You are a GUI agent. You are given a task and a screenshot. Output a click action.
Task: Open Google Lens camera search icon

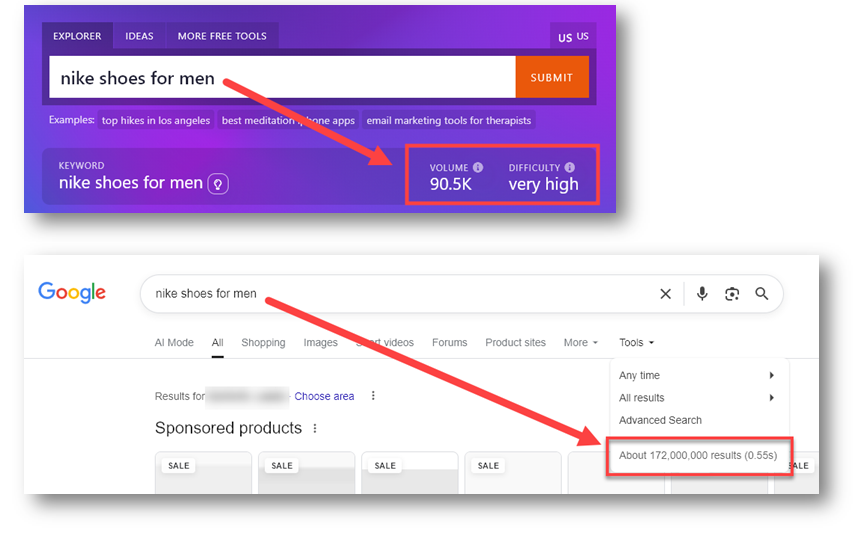click(x=732, y=294)
